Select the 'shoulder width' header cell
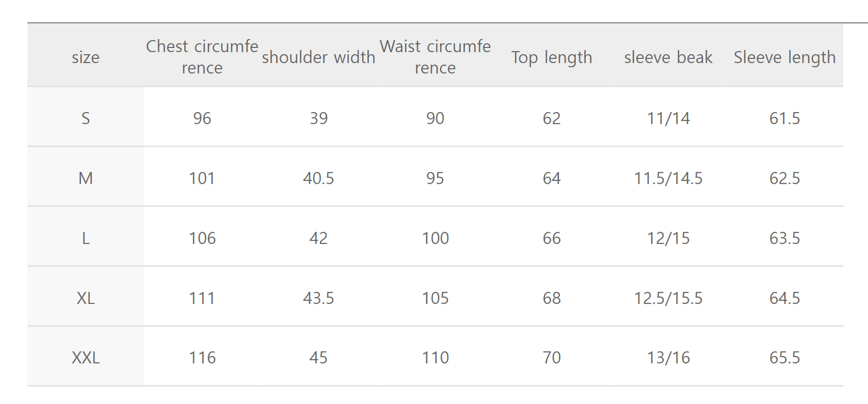The image size is (868, 404). point(318,57)
